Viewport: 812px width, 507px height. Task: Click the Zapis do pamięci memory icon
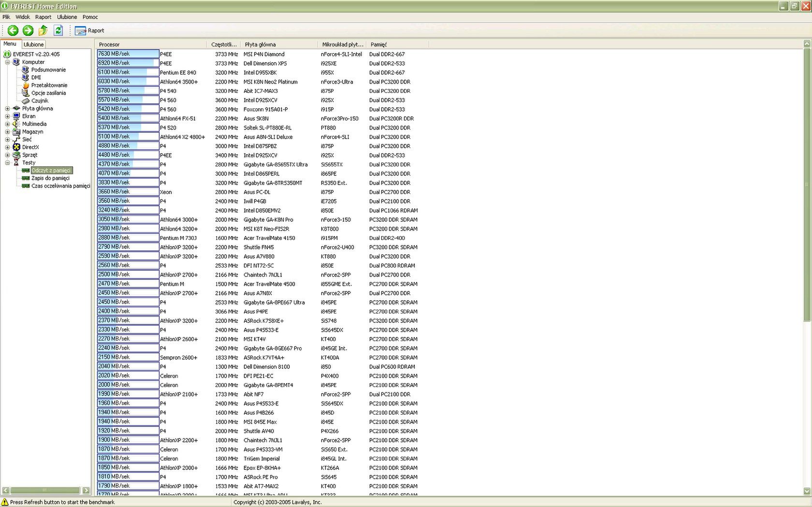tap(26, 178)
